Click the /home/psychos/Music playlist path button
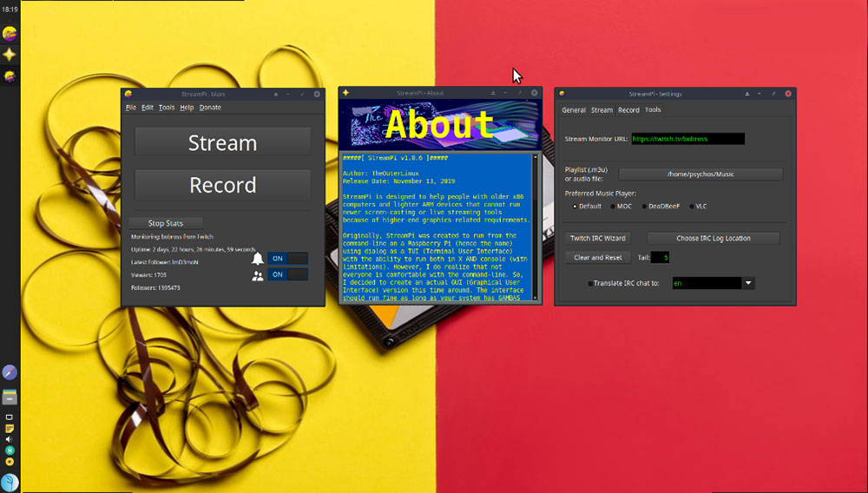This screenshot has height=493, width=868. point(700,174)
